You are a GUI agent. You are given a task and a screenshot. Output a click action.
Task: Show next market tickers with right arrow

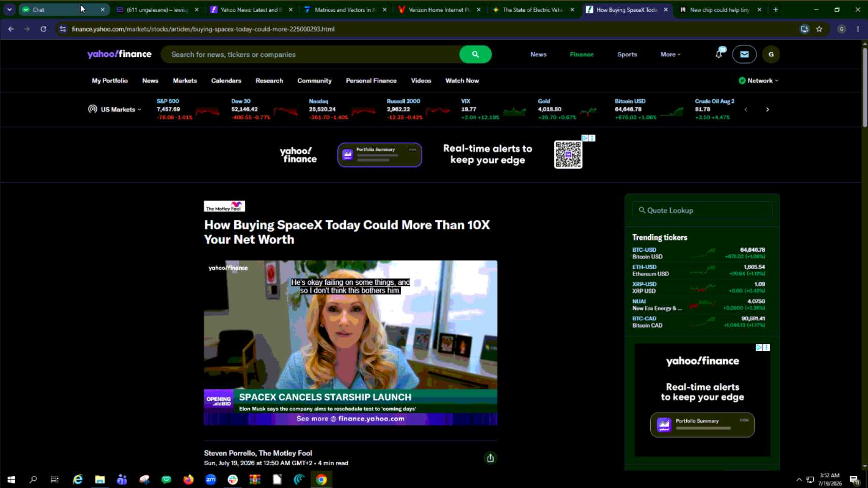pos(767,109)
